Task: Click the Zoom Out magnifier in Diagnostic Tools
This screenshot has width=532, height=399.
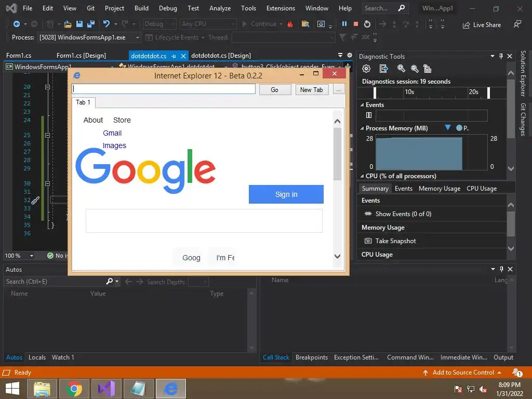Action: coord(414,69)
